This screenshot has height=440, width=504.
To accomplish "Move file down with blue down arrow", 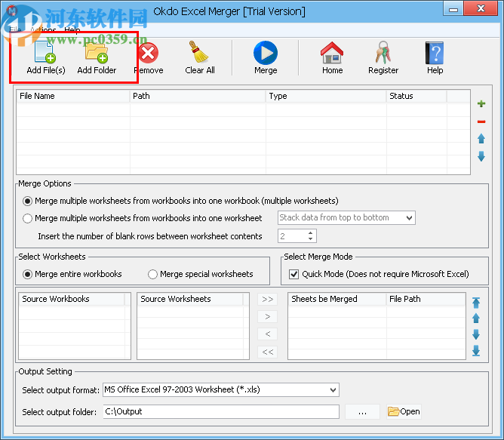I will click(481, 156).
